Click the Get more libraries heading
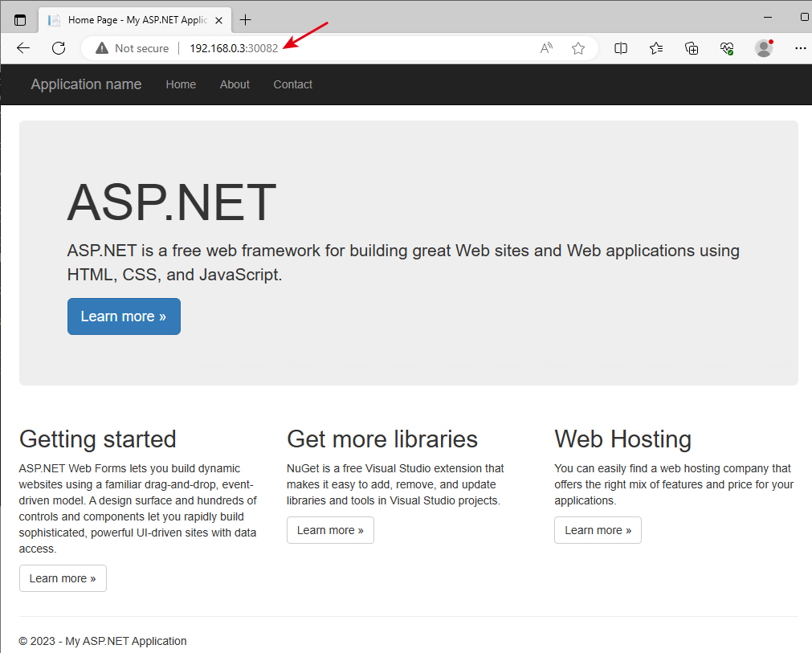The image size is (812, 653). (382, 439)
